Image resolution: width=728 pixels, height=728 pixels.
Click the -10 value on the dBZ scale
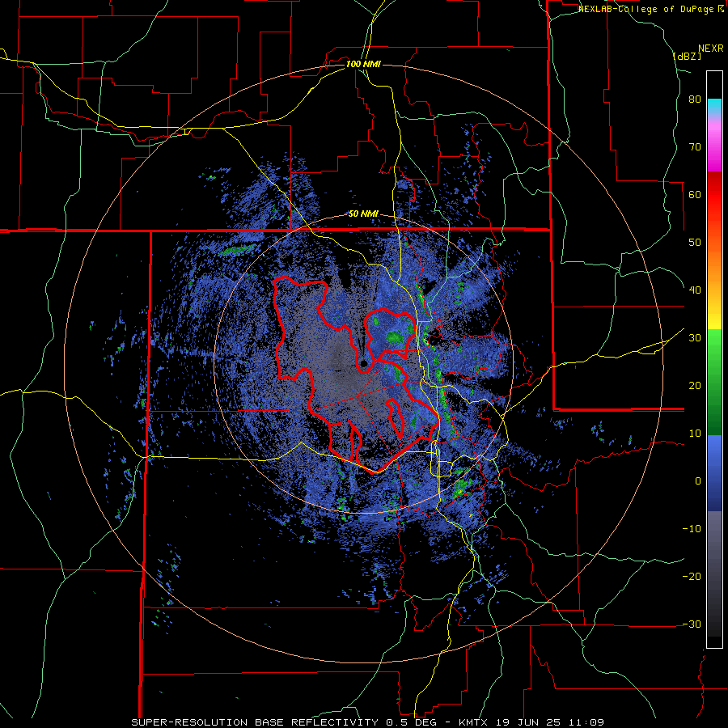[x=692, y=529]
